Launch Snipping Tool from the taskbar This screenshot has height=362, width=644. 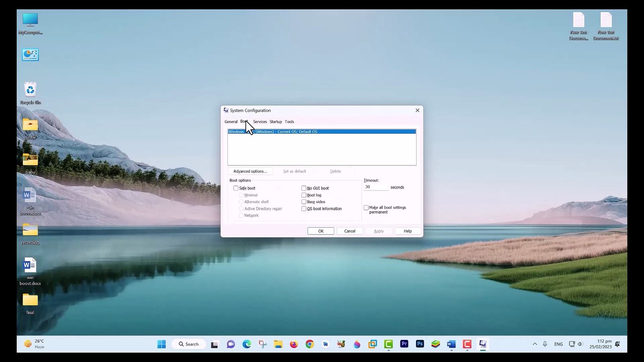(263, 344)
